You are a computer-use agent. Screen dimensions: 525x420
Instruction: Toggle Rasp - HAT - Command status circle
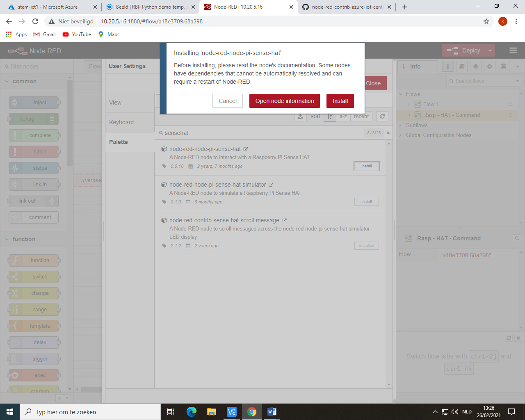(511, 115)
